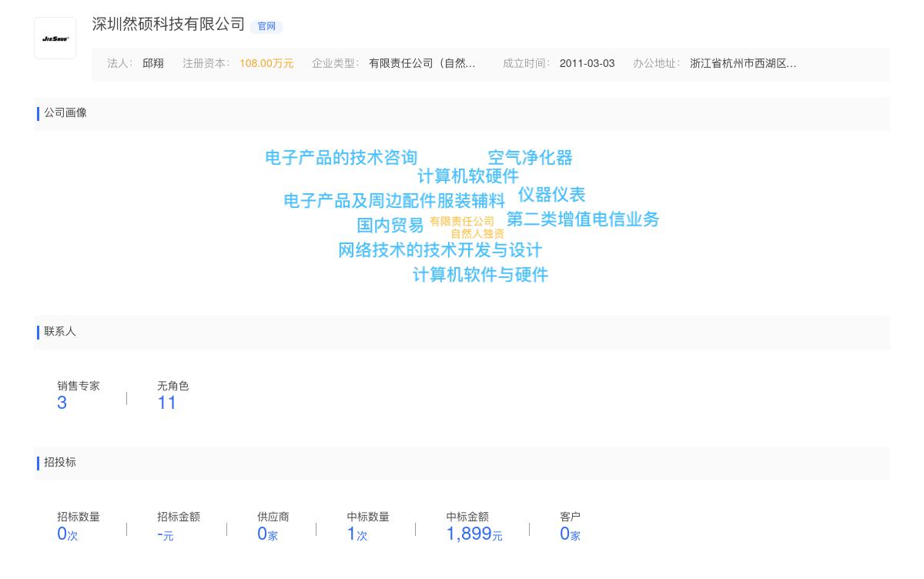
Task: Select word cloud tag 电子产品的技术咨询
Action: pos(341,158)
